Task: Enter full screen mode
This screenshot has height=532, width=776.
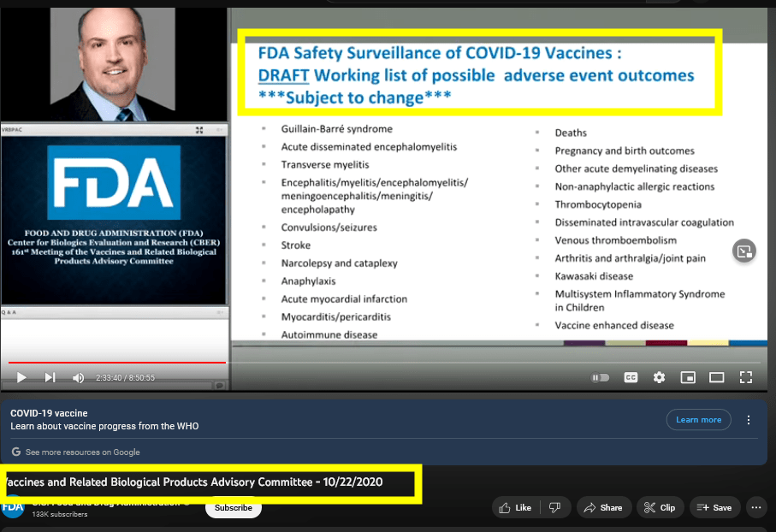Action: coord(746,377)
